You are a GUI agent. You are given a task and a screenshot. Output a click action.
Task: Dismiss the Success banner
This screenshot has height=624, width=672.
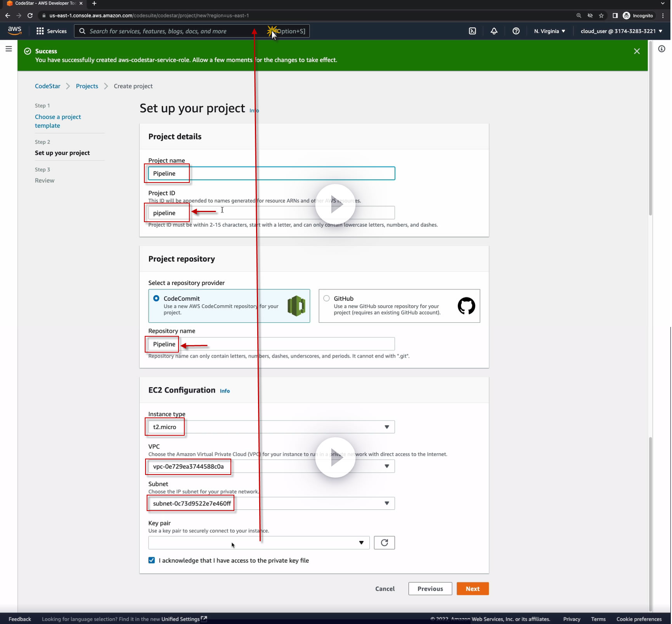tap(637, 51)
